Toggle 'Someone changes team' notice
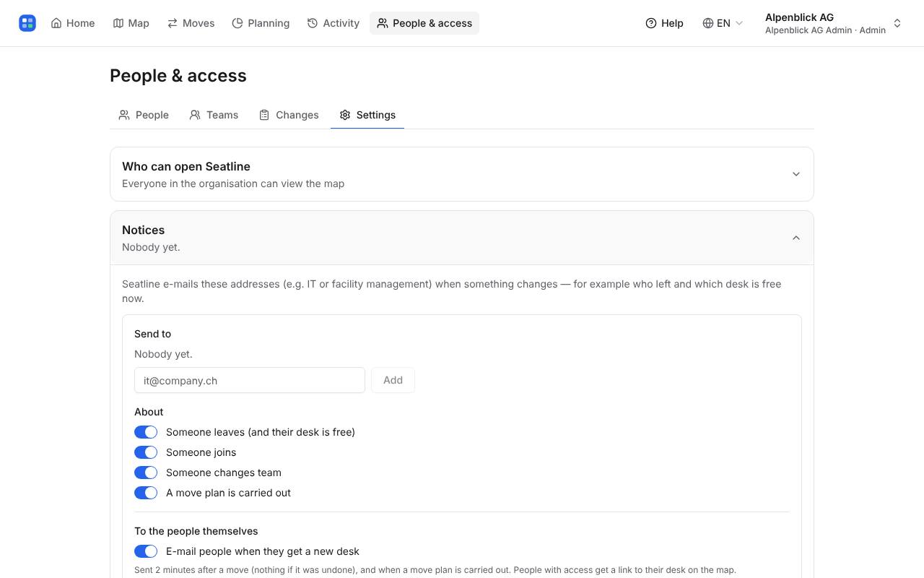Image resolution: width=924 pixels, height=578 pixels. pyautogui.click(x=146, y=473)
